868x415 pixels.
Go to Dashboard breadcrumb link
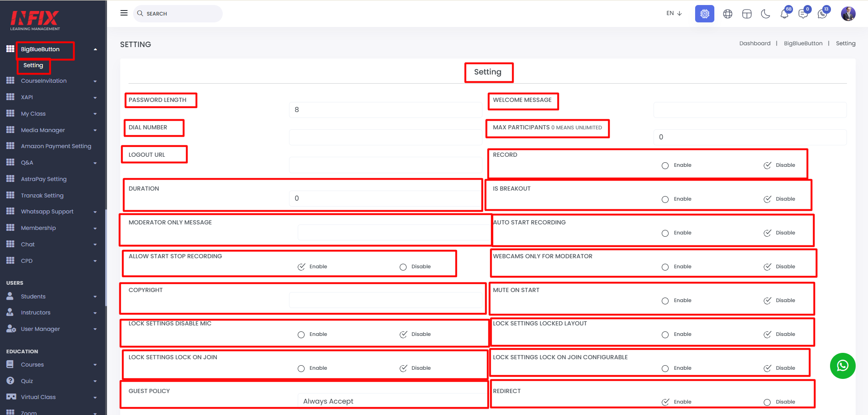pos(755,43)
